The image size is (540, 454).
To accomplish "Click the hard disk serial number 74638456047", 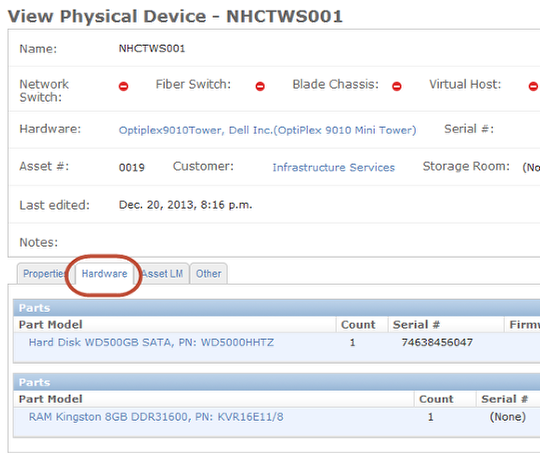I will (437, 342).
